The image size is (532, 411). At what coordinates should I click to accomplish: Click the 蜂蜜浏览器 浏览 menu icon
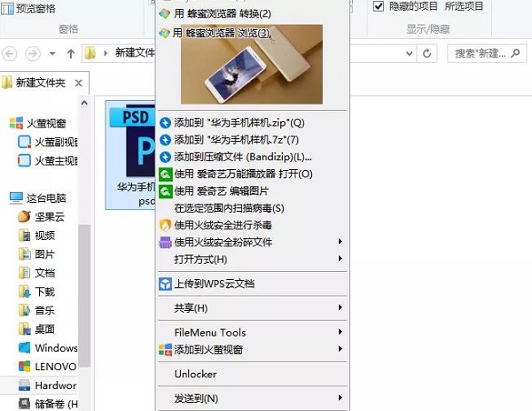pos(165,33)
